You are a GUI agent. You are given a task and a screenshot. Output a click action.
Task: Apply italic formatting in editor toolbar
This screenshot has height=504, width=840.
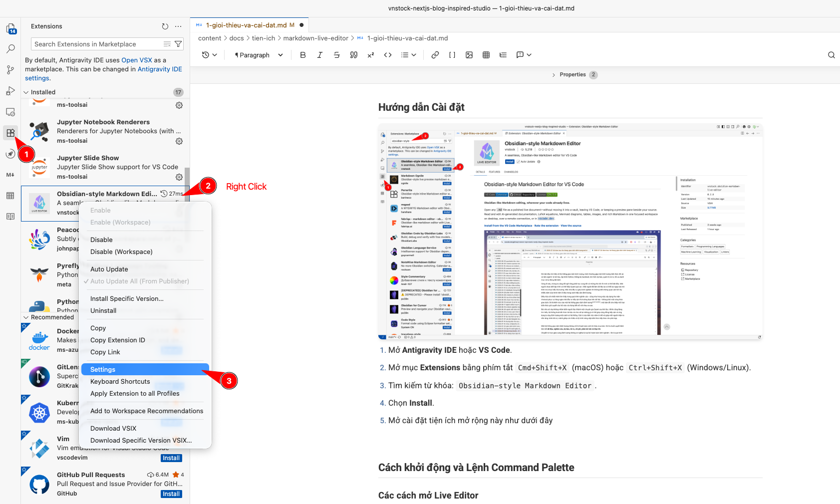[320, 55]
